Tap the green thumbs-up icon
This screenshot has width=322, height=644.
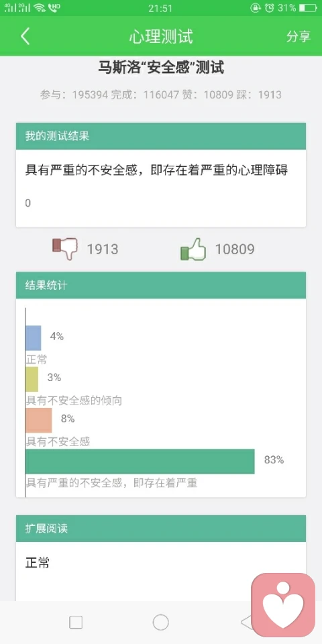pyautogui.click(x=193, y=249)
